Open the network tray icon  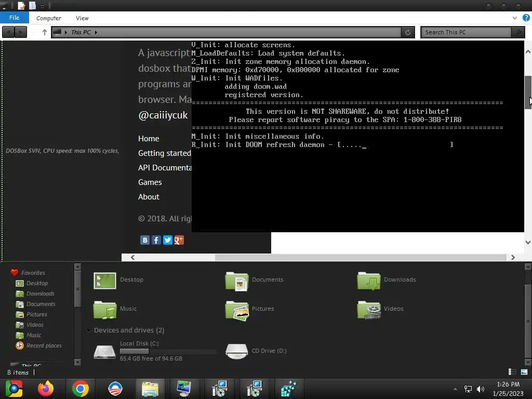pos(468,389)
